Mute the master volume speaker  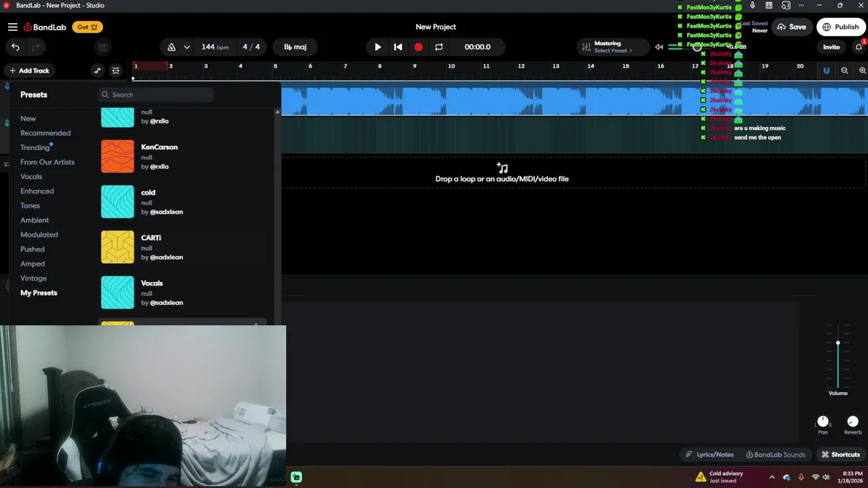click(658, 47)
